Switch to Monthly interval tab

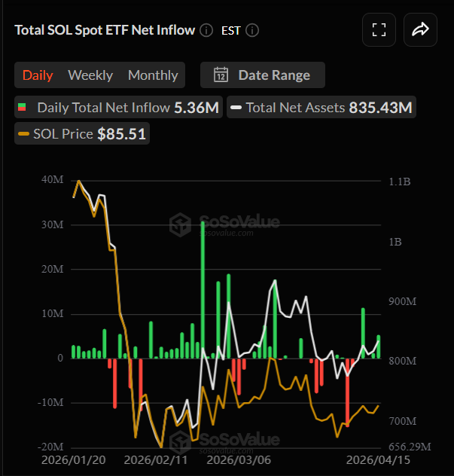pos(153,75)
